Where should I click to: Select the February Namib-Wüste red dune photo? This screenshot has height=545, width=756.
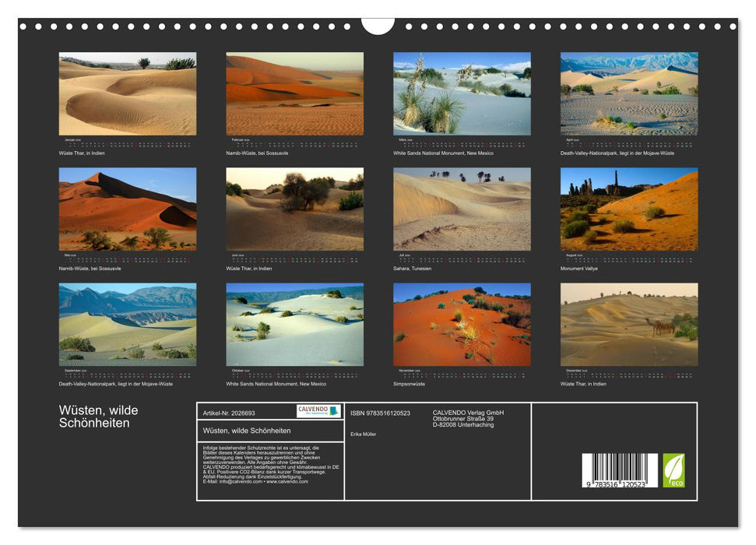294,93
